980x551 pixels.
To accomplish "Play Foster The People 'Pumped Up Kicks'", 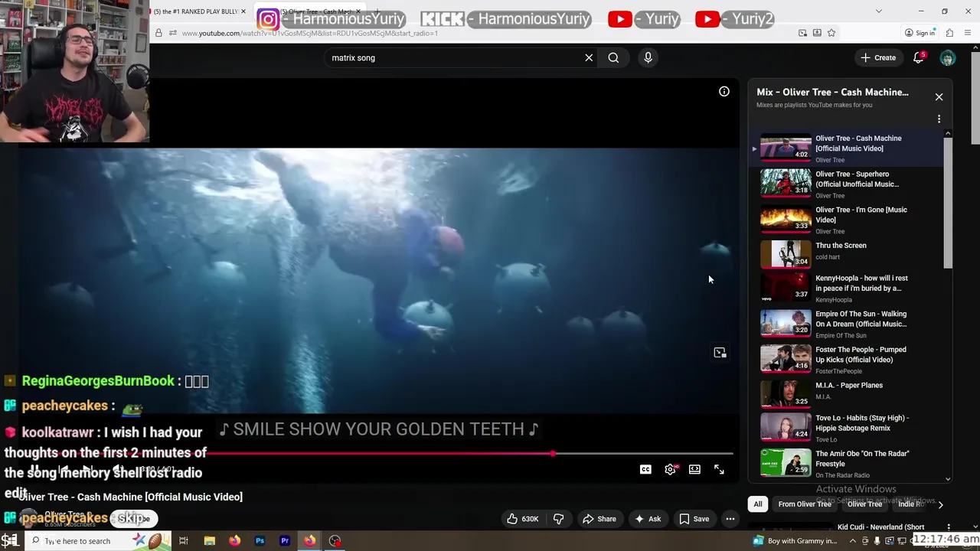I will [848, 360].
